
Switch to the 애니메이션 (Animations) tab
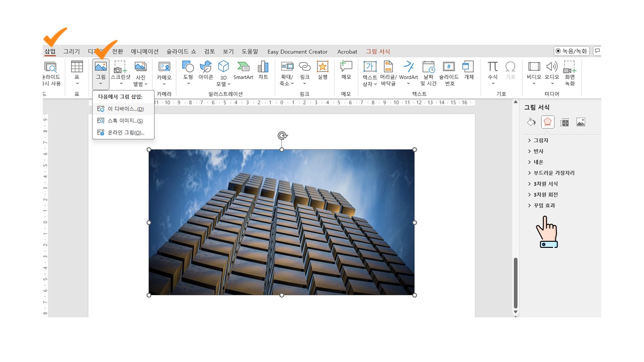[144, 51]
